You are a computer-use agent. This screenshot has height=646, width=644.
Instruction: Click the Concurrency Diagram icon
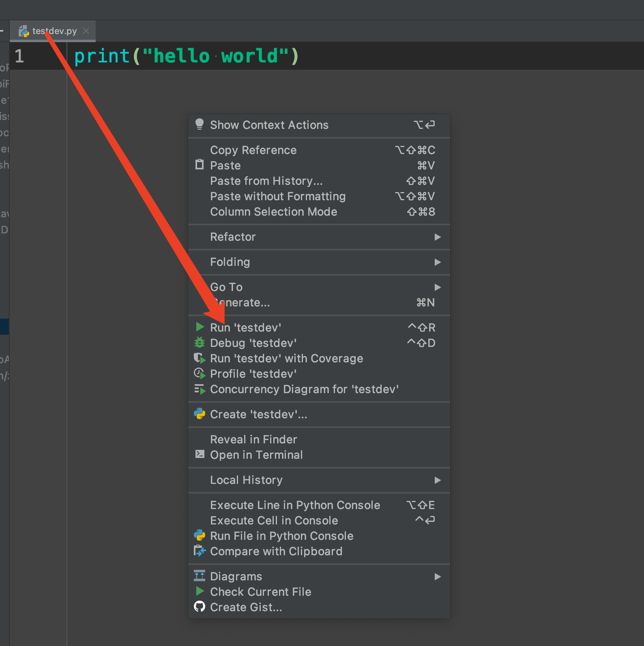pos(200,389)
